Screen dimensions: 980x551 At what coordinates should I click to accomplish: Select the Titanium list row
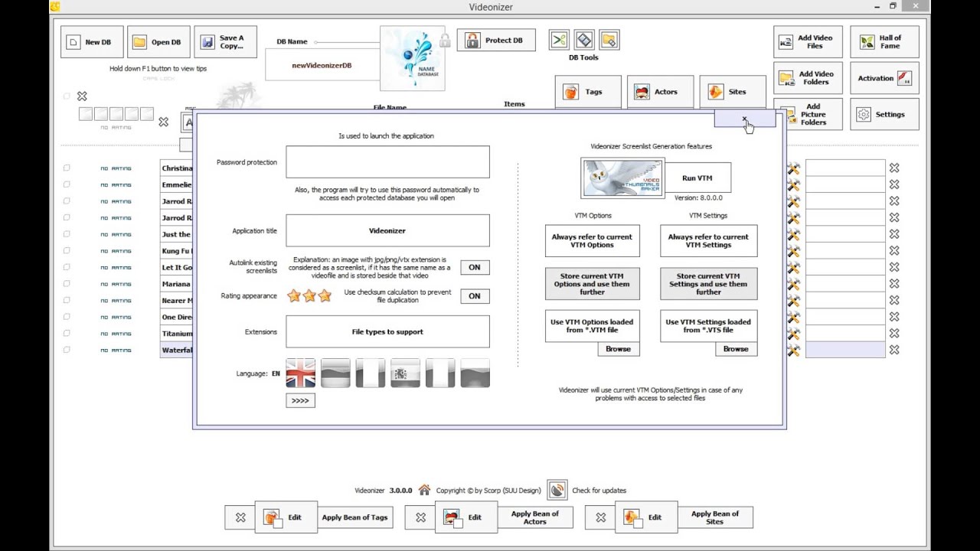pos(177,334)
